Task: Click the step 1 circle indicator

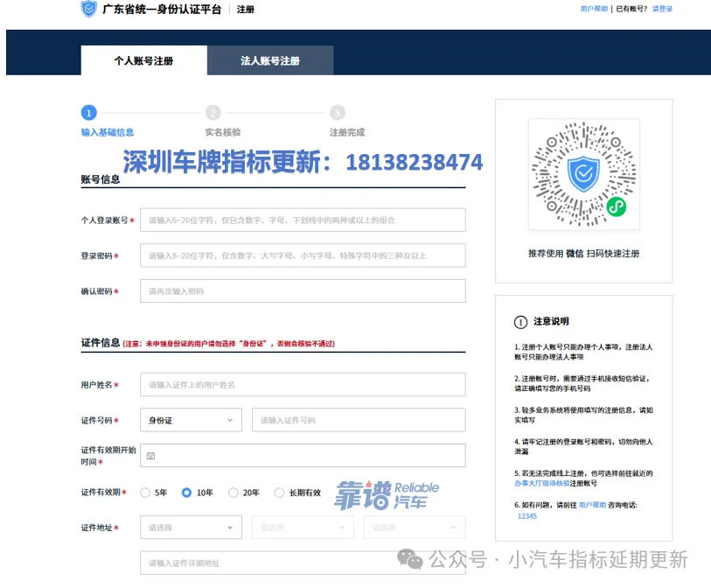Action: [x=88, y=113]
